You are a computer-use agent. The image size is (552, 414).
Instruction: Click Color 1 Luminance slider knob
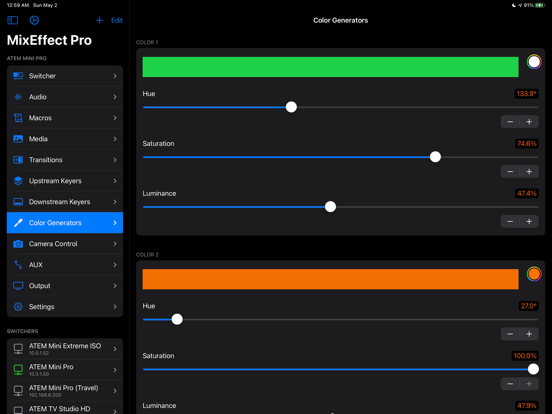point(330,207)
